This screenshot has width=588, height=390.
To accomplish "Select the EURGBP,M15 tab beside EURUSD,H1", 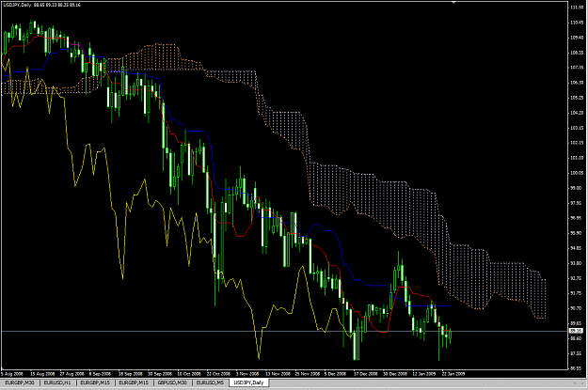I will click(95, 382).
